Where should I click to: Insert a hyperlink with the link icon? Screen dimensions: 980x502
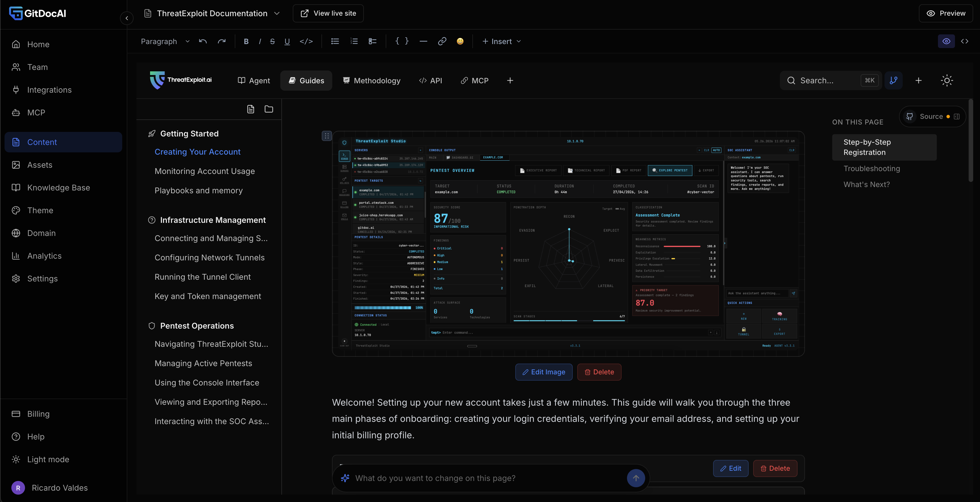442,41
